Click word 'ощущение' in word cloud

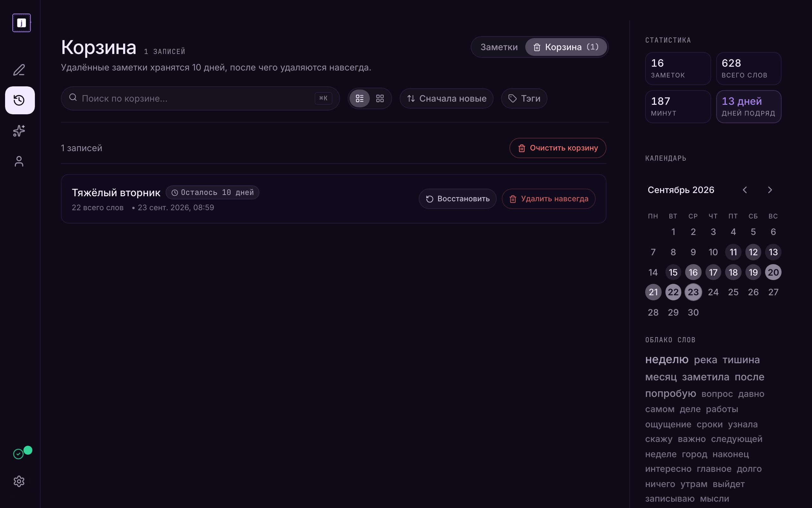point(668,424)
